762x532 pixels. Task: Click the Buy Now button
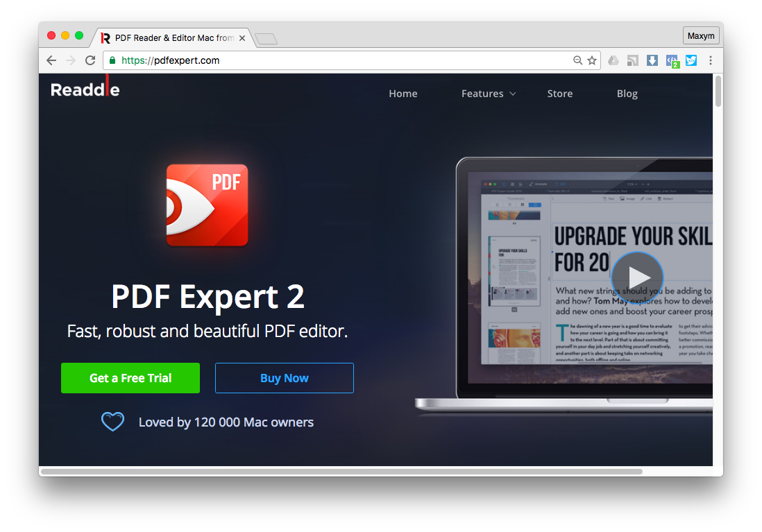pyautogui.click(x=285, y=378)
